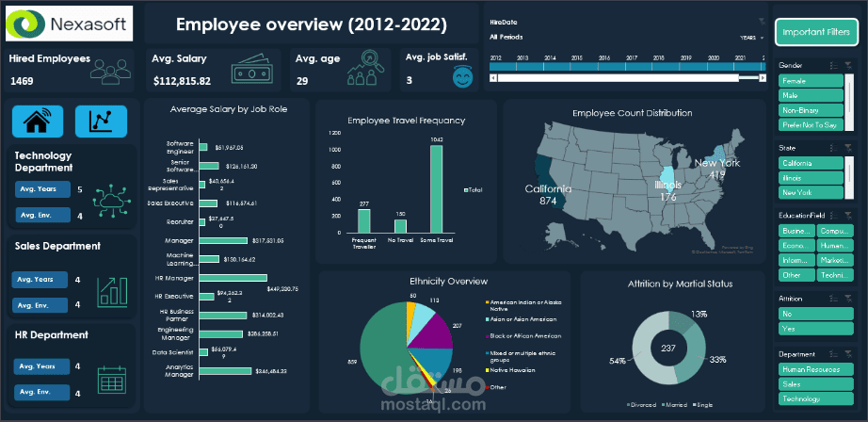Click the Employee overview (2012-2022) title
Image resolution: width=868 pixels, height=422 pixels.
click(312, 24)
